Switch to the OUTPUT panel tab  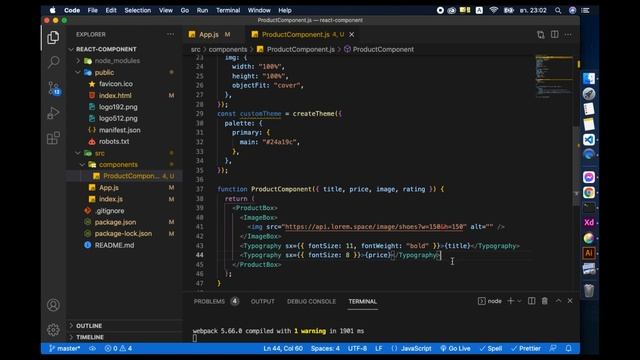pyautogui.click(x=262, y=301)
